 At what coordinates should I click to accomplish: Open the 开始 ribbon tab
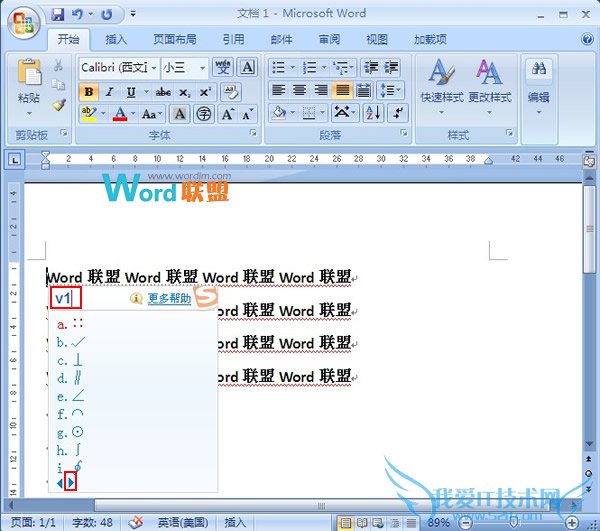(x=68, y=39)
